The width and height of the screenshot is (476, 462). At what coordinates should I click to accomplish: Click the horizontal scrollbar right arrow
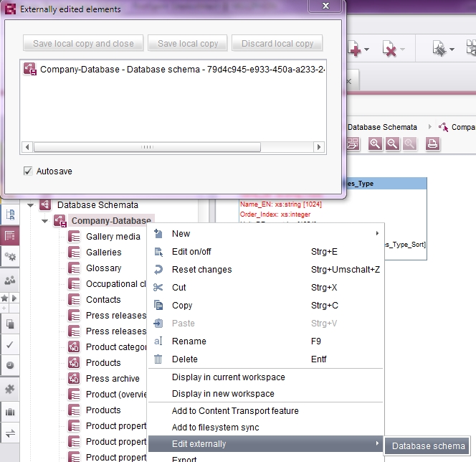click(x=319, y=147)
